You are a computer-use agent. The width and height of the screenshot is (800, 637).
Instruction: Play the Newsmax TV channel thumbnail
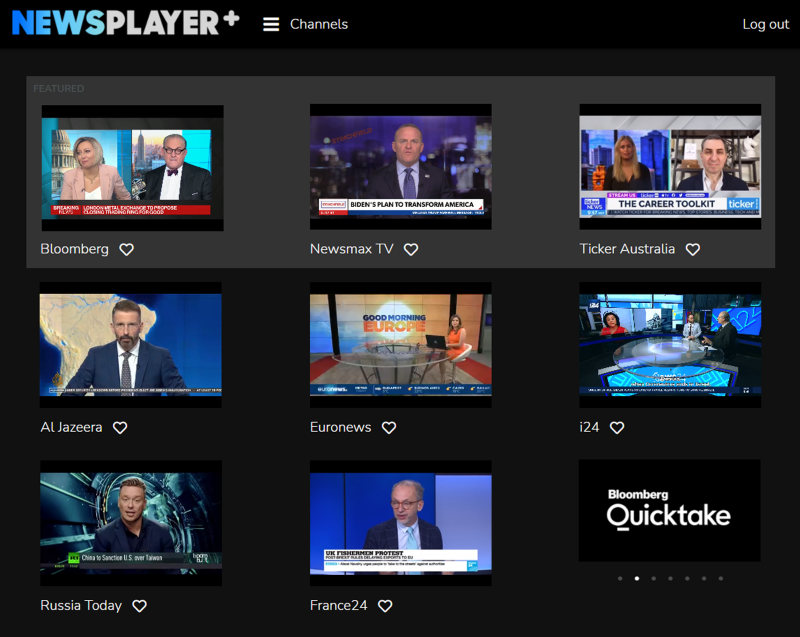point(401,167)
